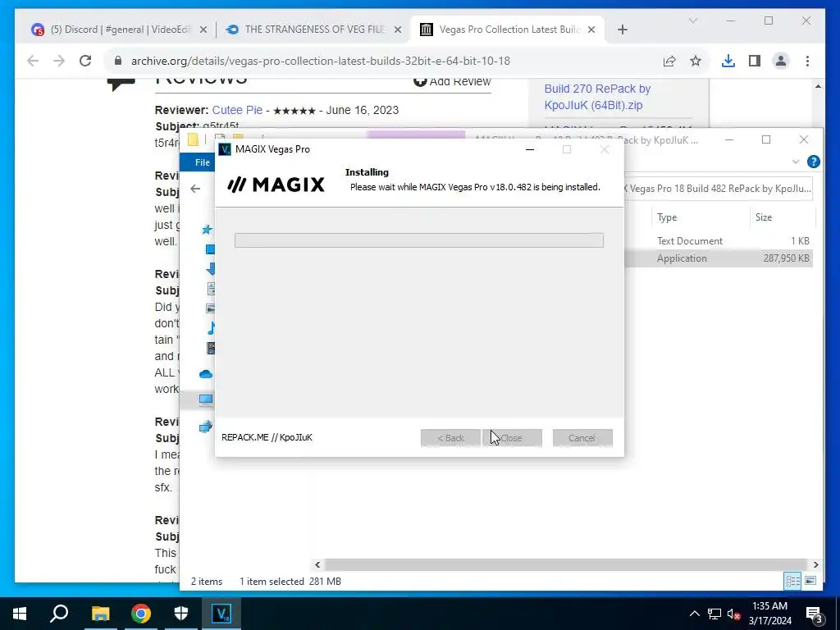The image size is (840, 630).
Task: Toggle Chrome side panel
Action: coord(755,61)
